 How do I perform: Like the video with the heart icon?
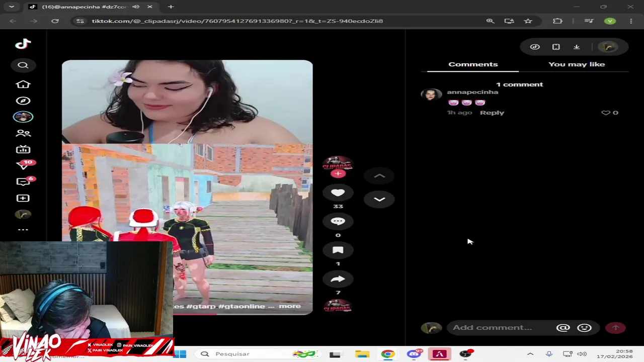click(338, 193)
